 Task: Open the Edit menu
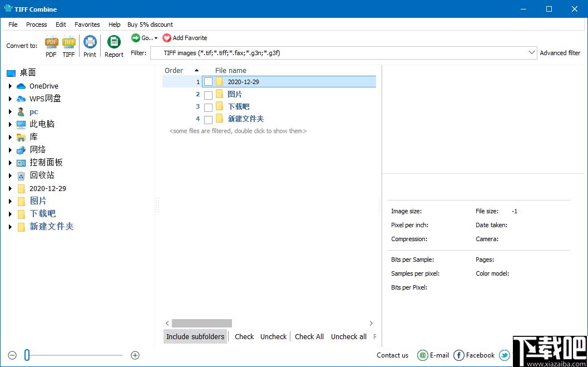(61, 25)
